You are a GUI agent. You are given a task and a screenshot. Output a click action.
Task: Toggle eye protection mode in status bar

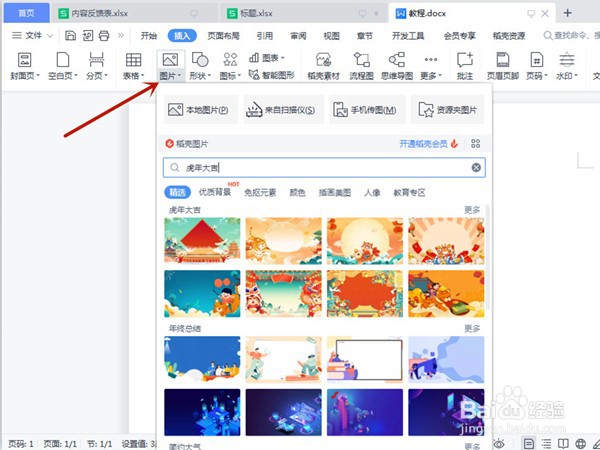tap(499, 443)
